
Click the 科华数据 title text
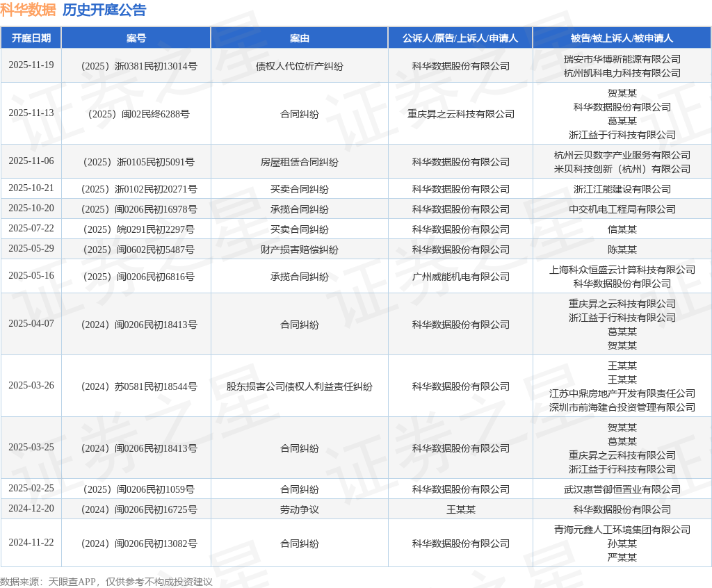click(x=28, y=10)
